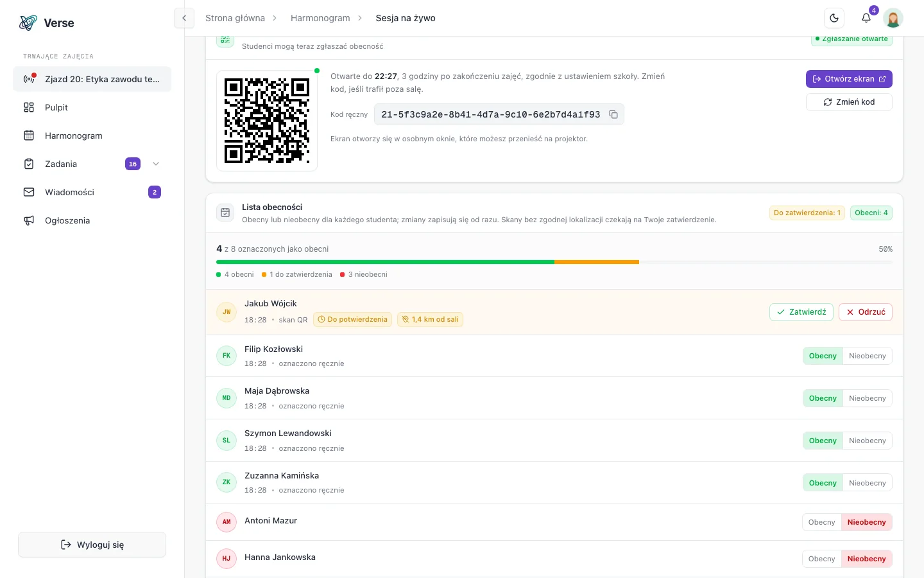
Task: Open Harmonogram in the sidebar
Action: tap(92, 136)
